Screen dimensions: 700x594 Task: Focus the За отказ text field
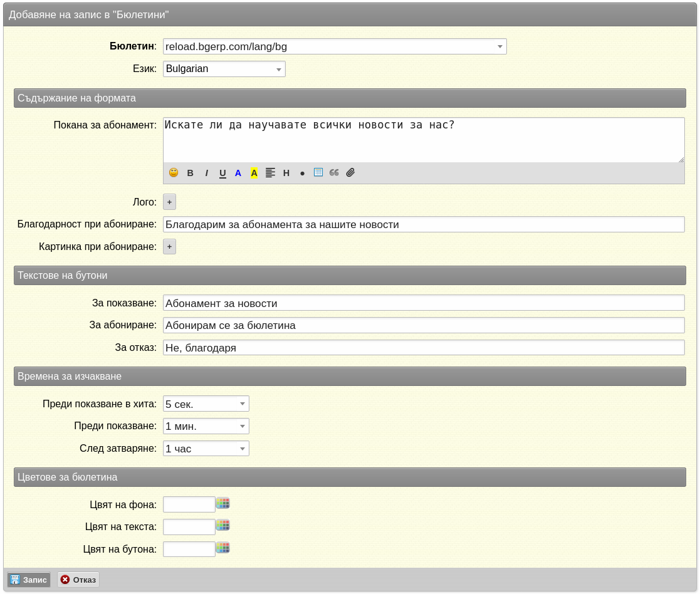(424, 348)
